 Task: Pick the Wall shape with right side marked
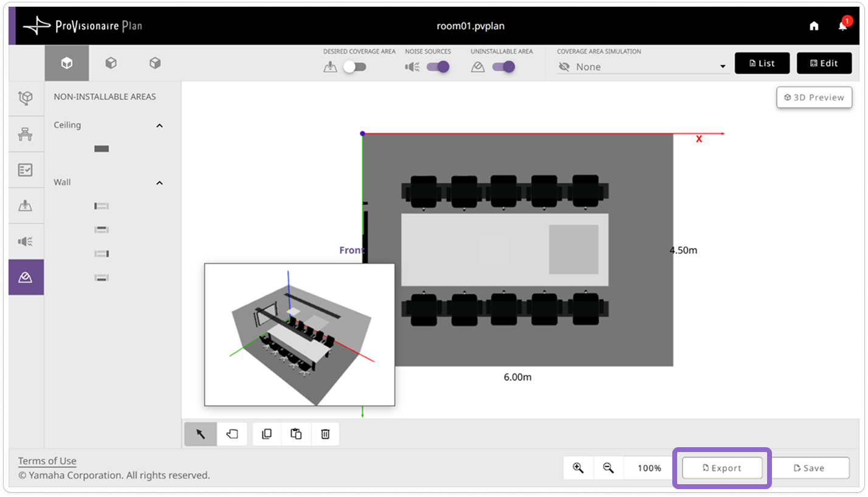coord(102,253)
